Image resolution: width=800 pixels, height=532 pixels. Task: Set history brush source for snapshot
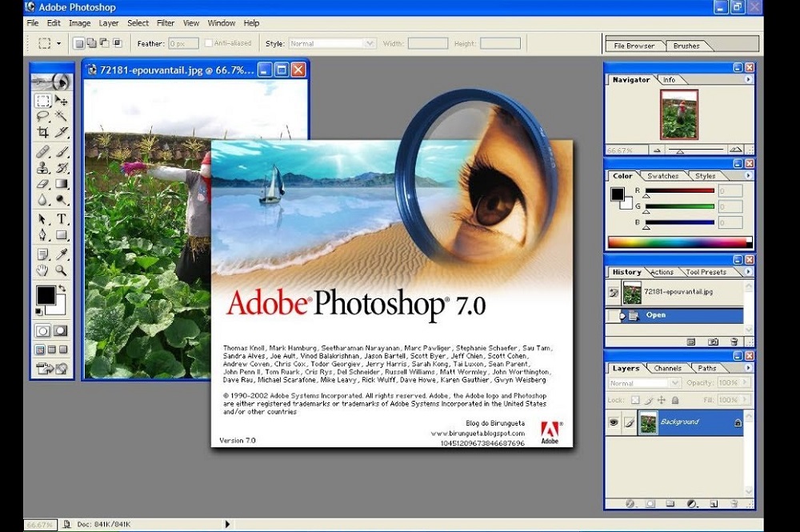[x=614, y=293]
